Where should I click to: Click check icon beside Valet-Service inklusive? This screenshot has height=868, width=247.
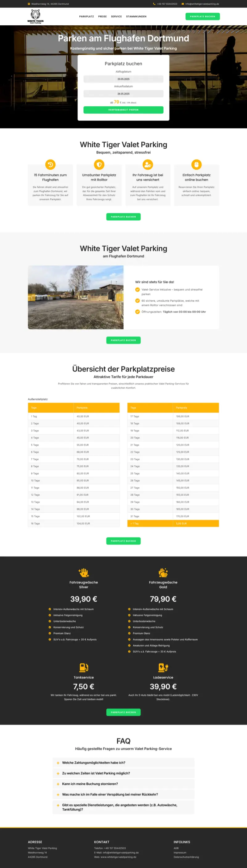click(137, 290)
